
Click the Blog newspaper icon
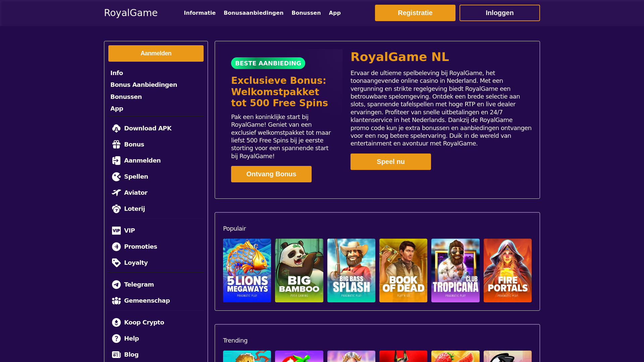[x=116, y=355]
